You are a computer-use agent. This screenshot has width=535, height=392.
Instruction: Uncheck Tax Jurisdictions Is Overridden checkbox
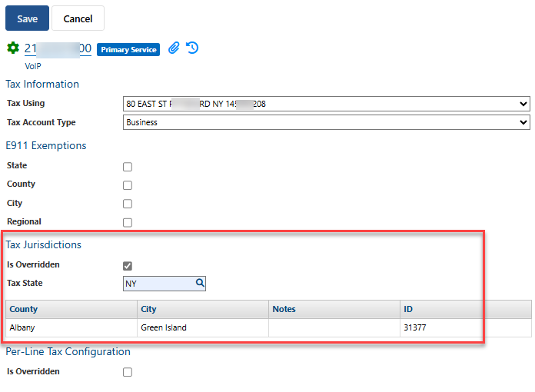coord(128,266)
